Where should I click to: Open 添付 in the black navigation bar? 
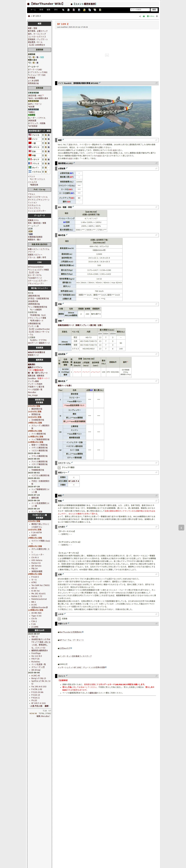point(56,10)
